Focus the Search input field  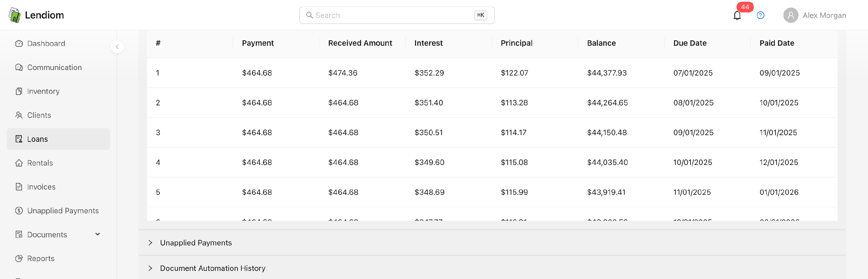(x=397, y=15)
